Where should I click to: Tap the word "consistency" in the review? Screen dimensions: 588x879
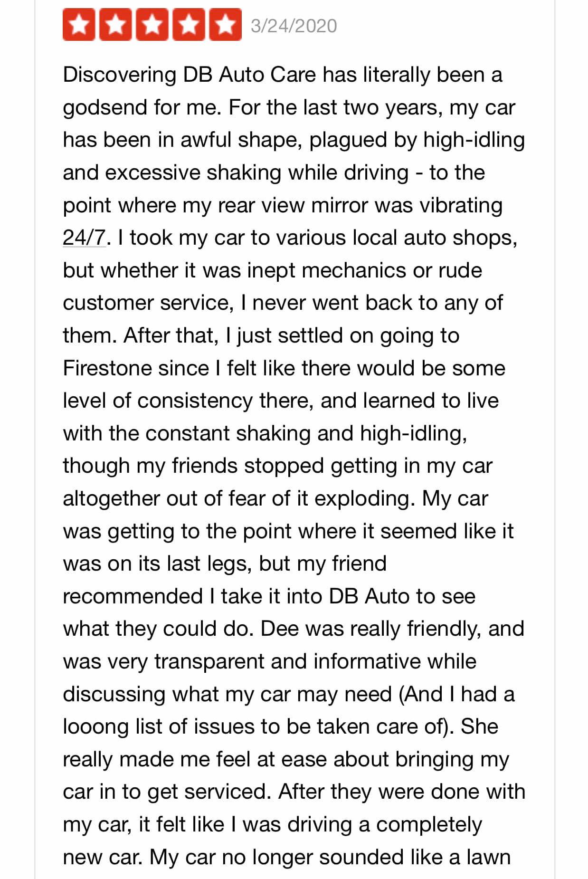tap(195, 401)
